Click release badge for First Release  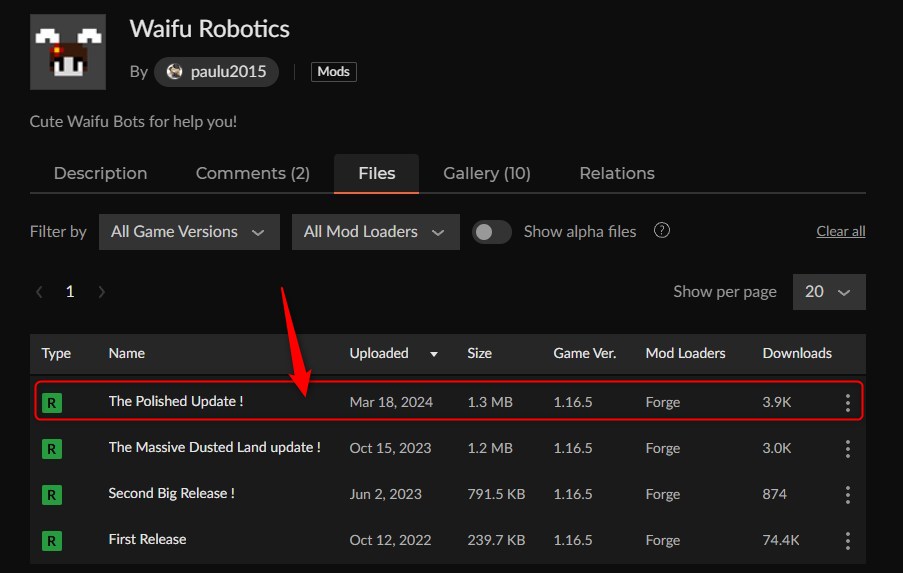pyautogui.click(x=52, y=541)
